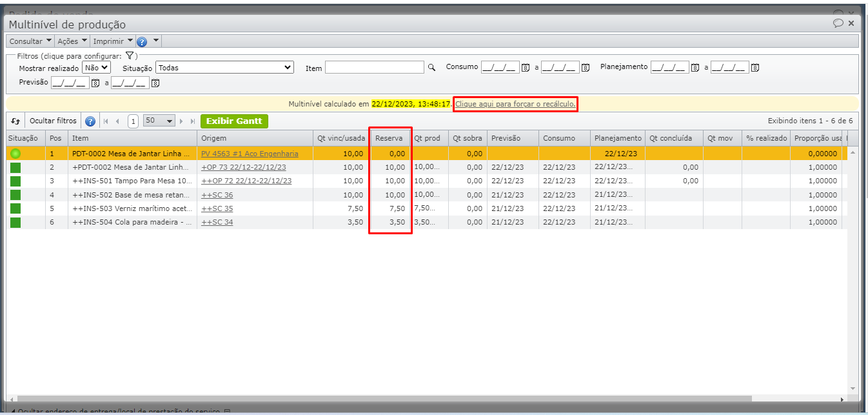Expand the page size dropdown showing 50
This screenshot has width=868, height=415.
pyautogui.click(x=159, y=121)
